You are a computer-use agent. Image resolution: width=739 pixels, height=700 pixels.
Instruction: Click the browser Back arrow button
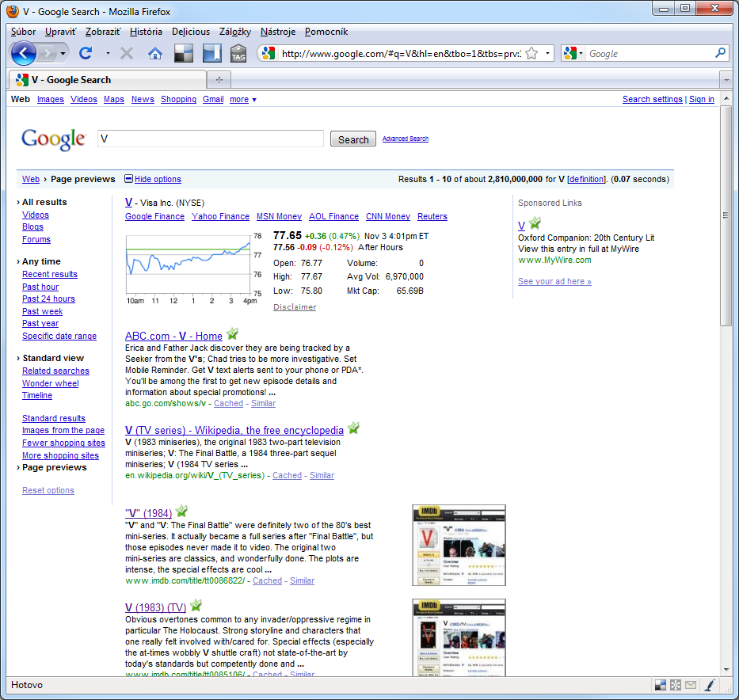[24, 53]
